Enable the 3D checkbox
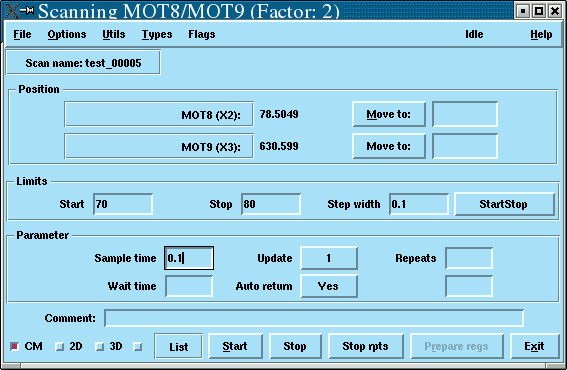 99,346
